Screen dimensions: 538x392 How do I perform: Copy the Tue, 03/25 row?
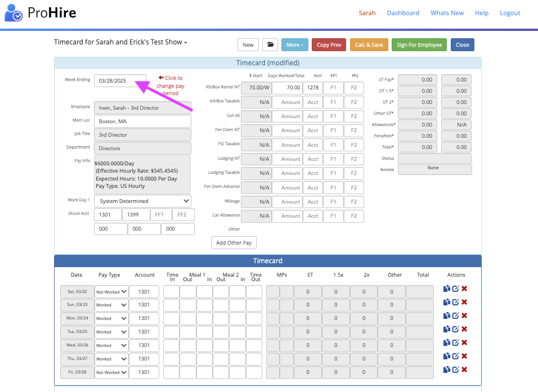tap(446, 329)
